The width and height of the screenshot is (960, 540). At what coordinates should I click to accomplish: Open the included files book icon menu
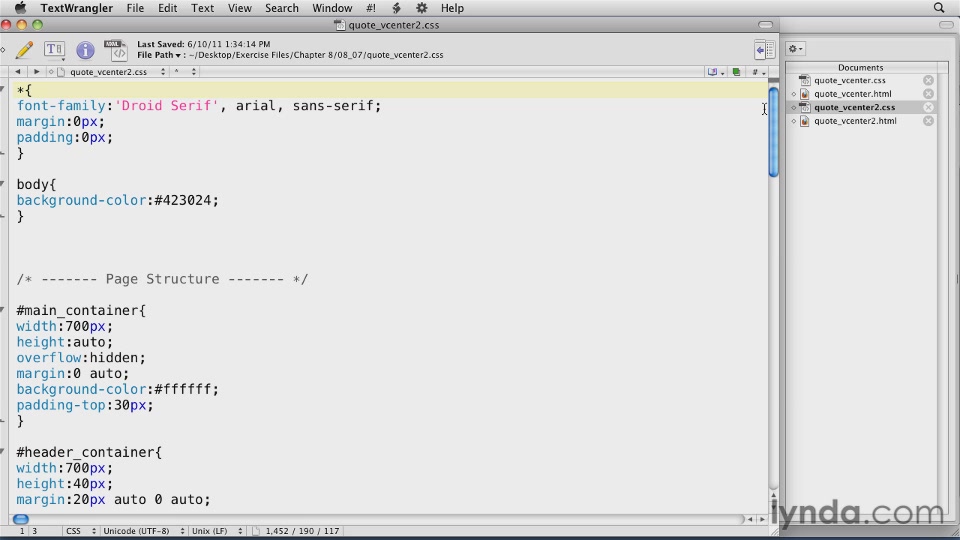pos(715,72)
